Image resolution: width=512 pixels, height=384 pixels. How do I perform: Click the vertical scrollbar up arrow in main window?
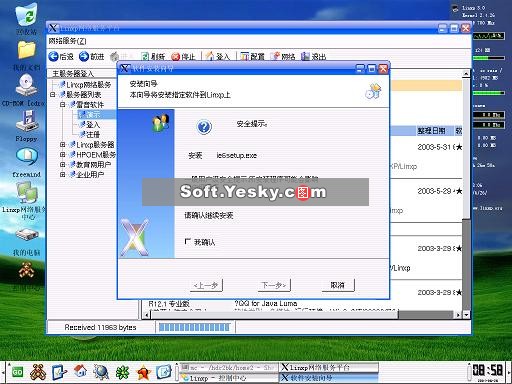click(x=466, y=73)
